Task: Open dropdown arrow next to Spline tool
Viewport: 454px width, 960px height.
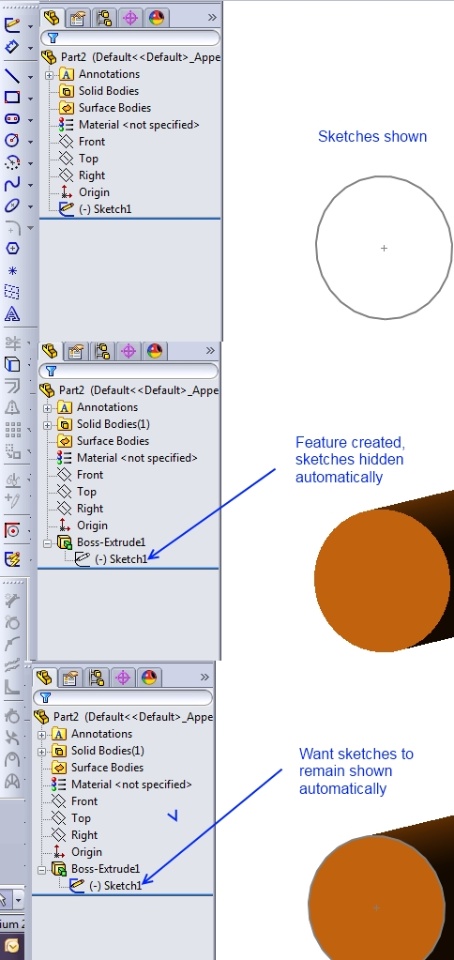Action: coord(31,185)
